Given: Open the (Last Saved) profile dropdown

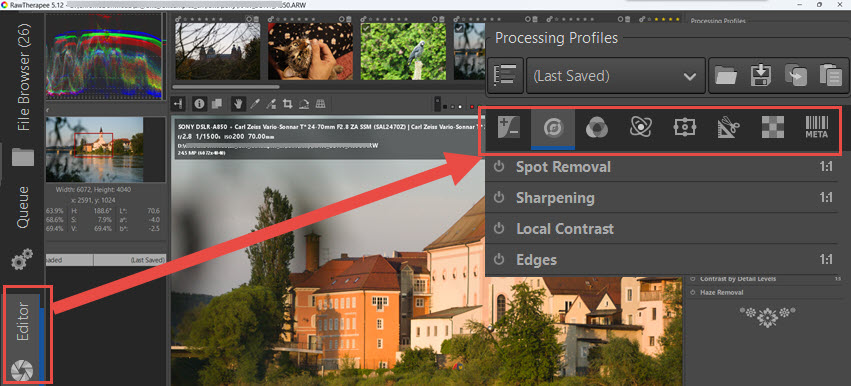Looking at the screenshot, I should point(615,76).
